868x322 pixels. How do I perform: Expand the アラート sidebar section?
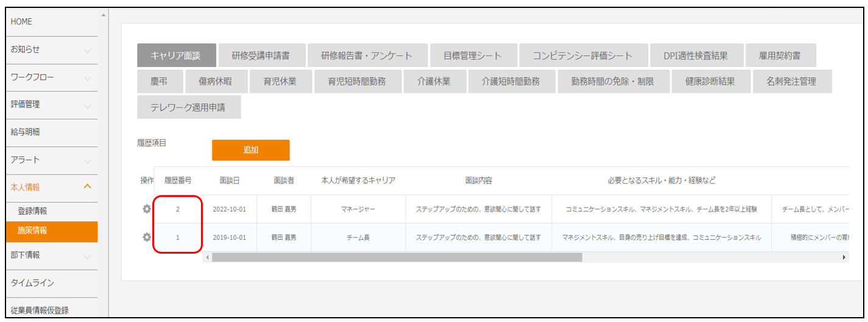pyautogui.click(x=87, y=161)
